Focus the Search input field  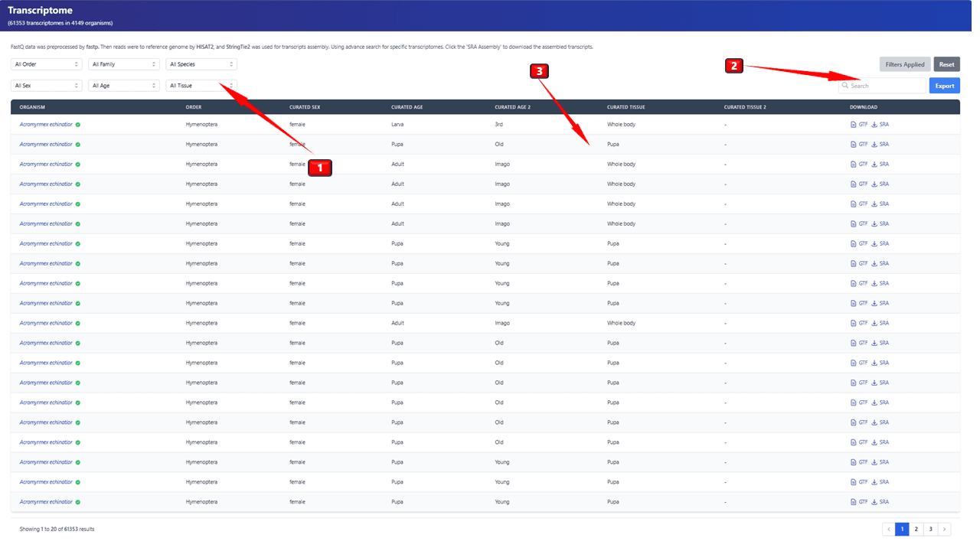pyautogui.click(x=887, y=86)
